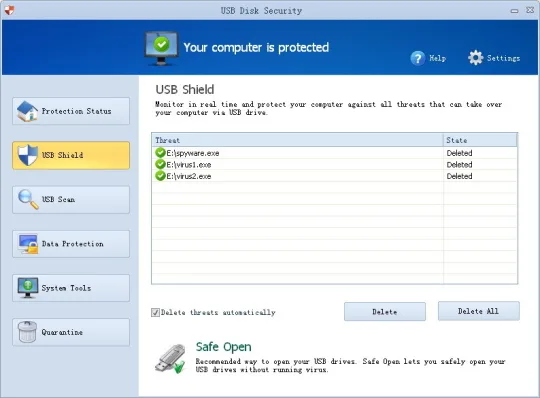The width and height of the screenshot is (540, 398).
Task: Open System Tools via its monitor icon
Action: coord(28,288)
